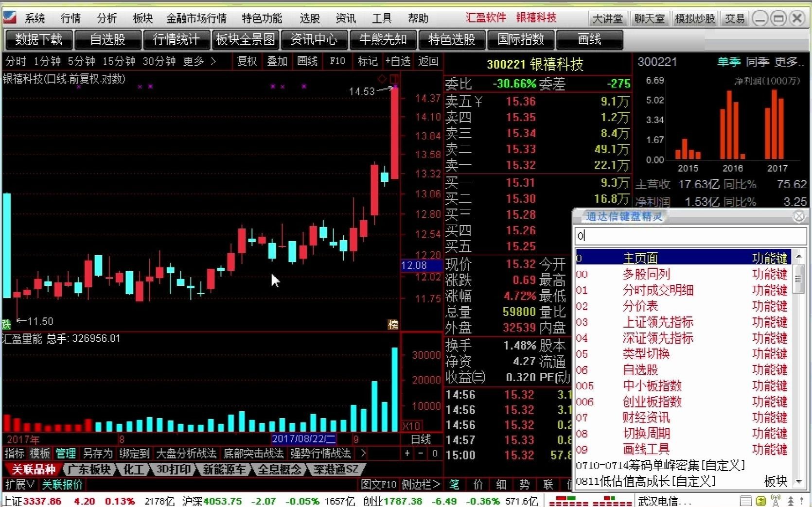Open the 扩展V expander

click(19, 485)
